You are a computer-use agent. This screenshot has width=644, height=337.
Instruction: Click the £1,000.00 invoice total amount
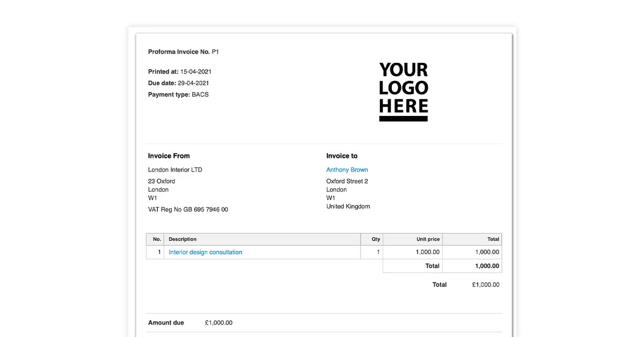coord(485,284)
